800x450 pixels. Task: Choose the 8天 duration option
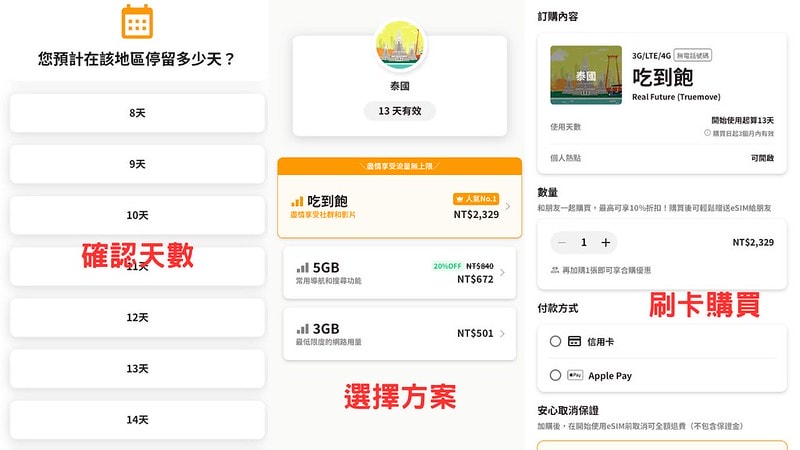click(x=138, y=113)
